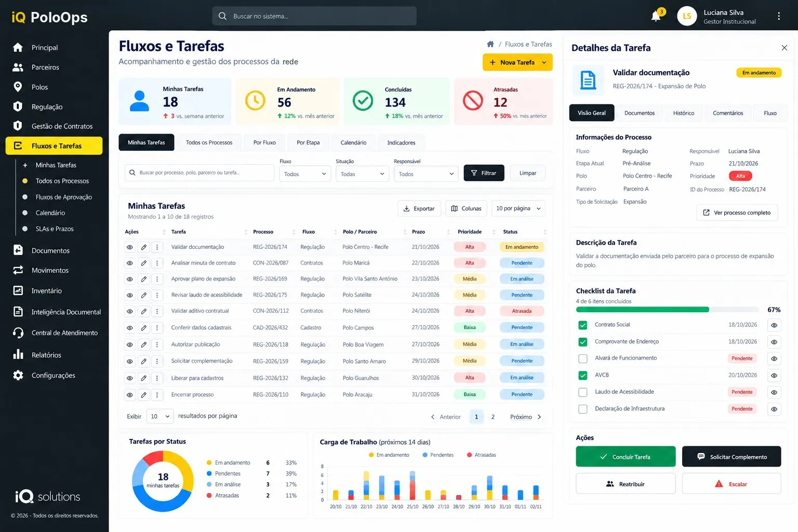Check Declaração de Infraestrutura item
This screenshot has width=798, height=532.
[583, 409]
